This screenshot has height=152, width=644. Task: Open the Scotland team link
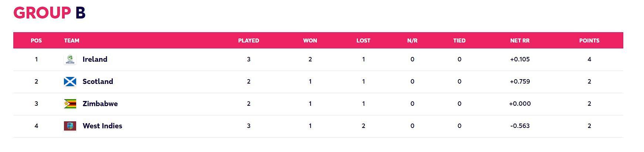98,81
